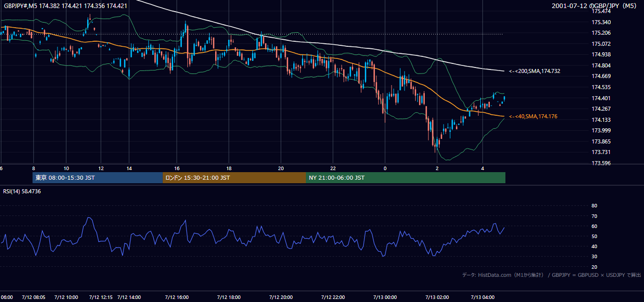Click price axis value 173.999
The height and width of the screenshot is (302, 644).
601,130
